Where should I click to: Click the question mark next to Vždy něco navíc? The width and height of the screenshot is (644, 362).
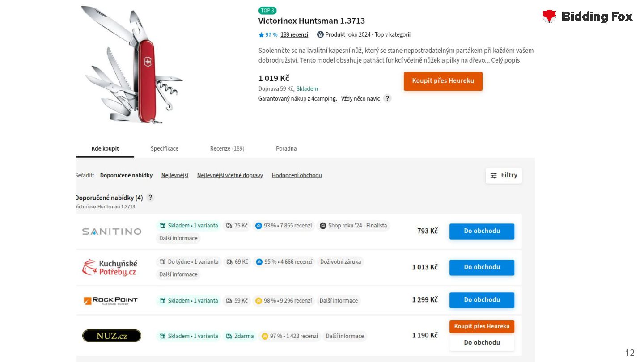(x=387, y=98)
